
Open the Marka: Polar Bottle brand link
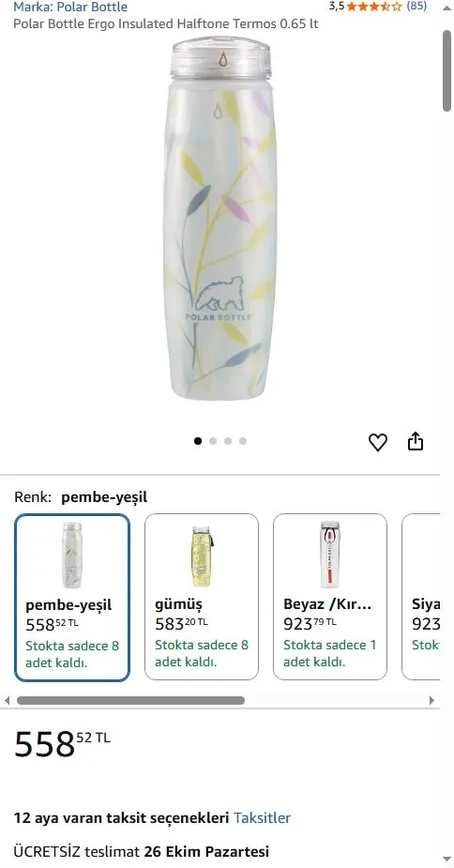(x=70, y=8)
